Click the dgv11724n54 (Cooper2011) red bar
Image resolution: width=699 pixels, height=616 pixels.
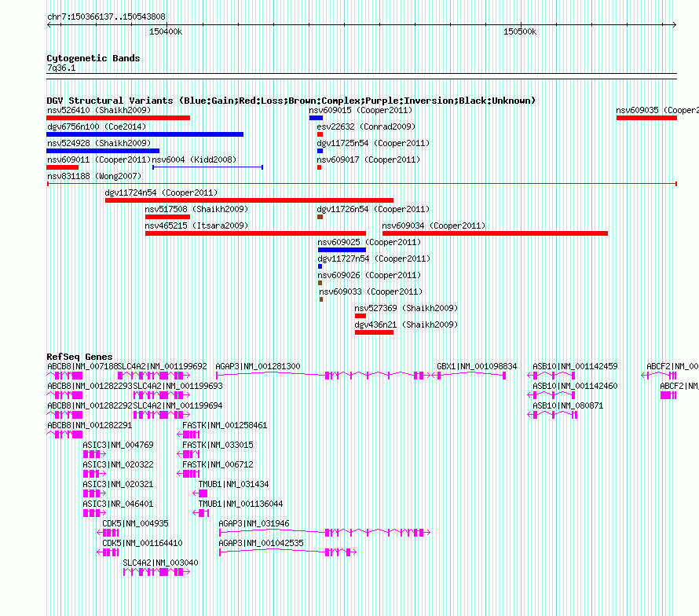[x=249, y=200]
